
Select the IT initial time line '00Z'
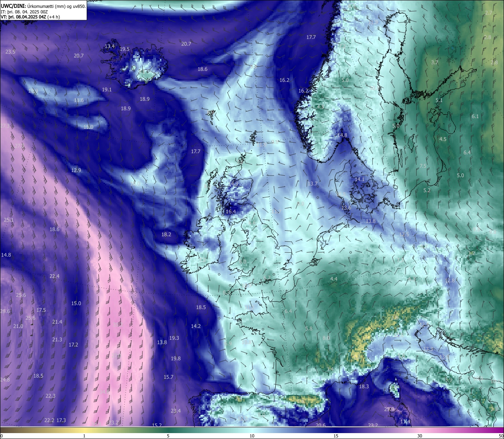coord(24,11)
